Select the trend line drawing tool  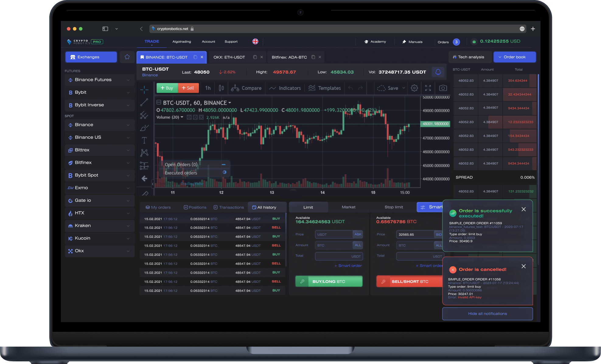[x=144, y=102]
